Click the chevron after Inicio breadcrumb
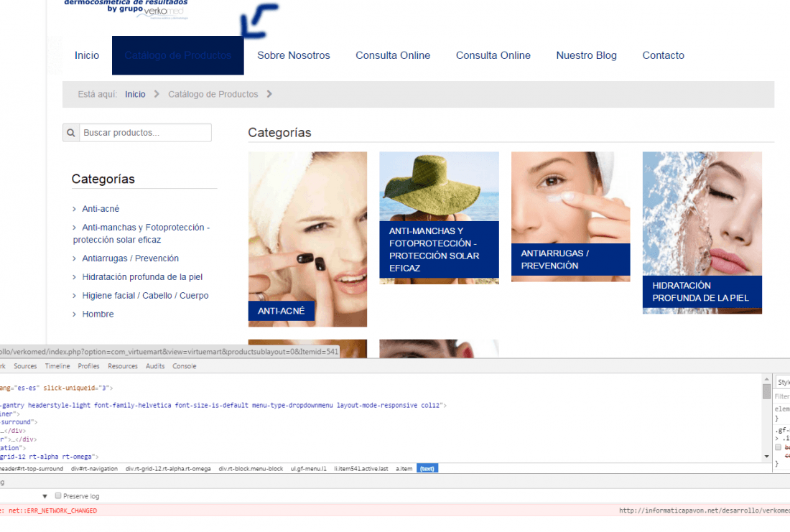790x532 pixels. click(157, 94)
